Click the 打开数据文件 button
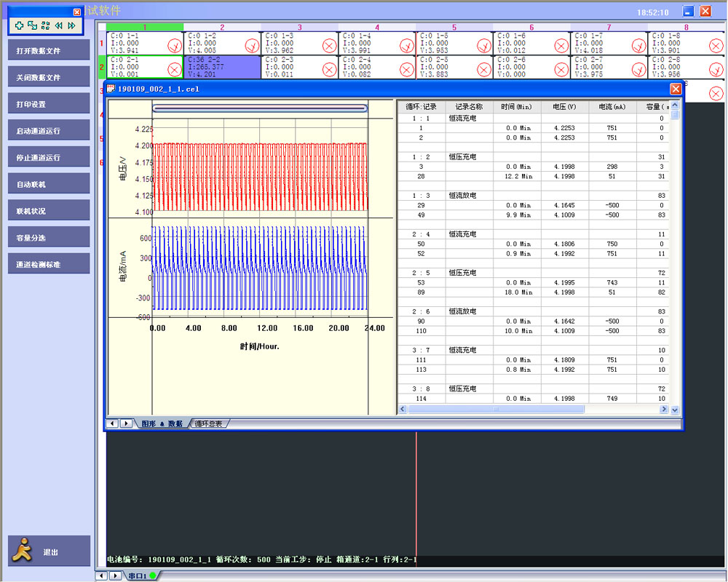 49,50
